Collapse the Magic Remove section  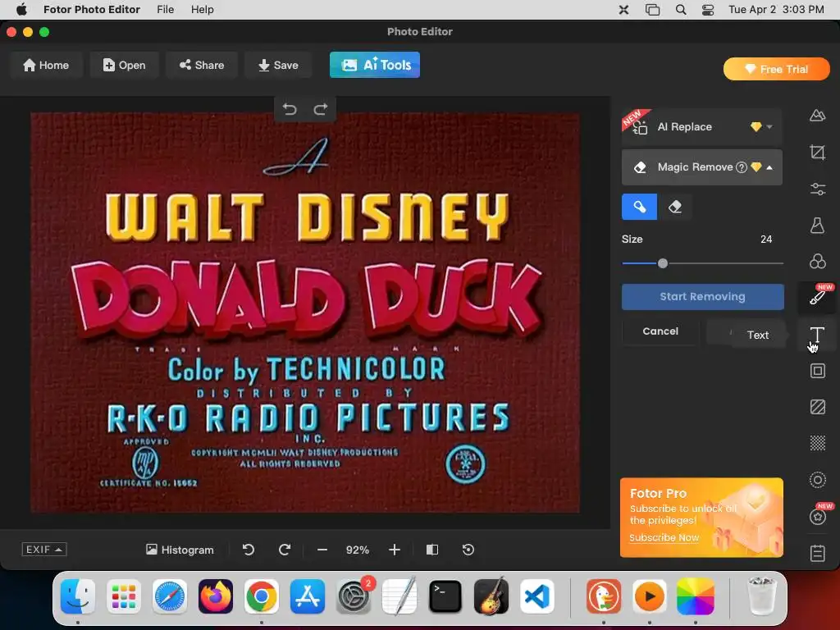point(769,167)
